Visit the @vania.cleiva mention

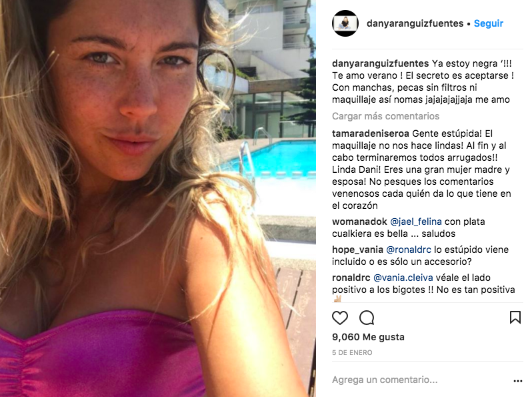coord(403,278)
